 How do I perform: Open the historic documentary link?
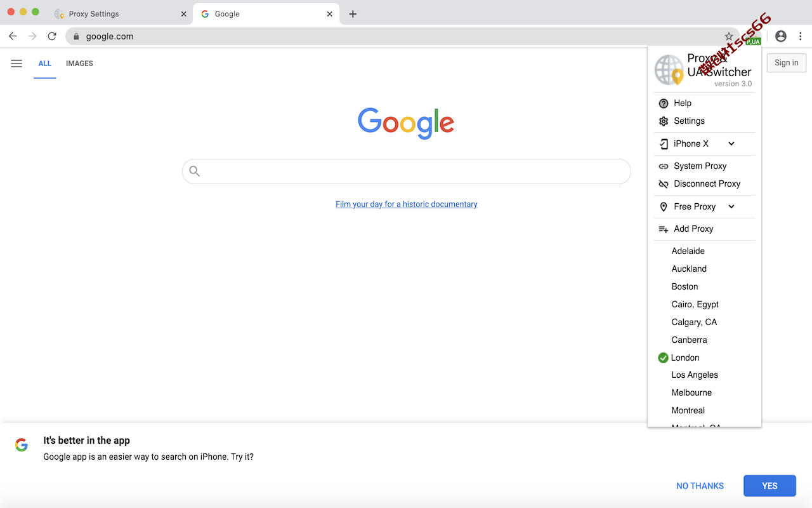tap(407, 204)
